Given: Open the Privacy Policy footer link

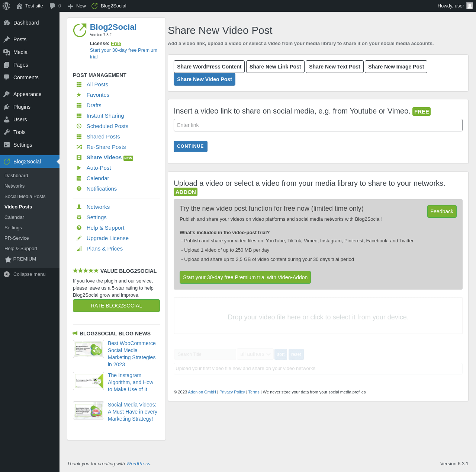Looking at the screenshot, I should 232,392.
